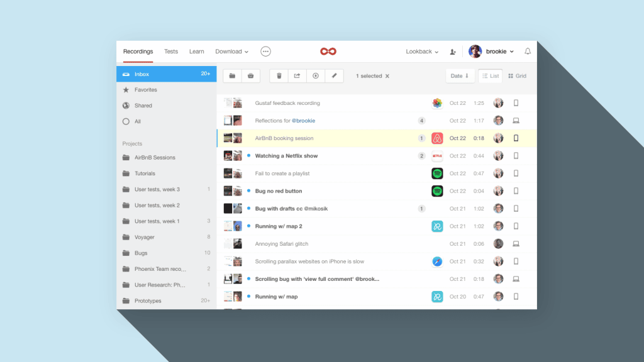
Task: Click the @brookie mention link
Action: tap(304, 121)
